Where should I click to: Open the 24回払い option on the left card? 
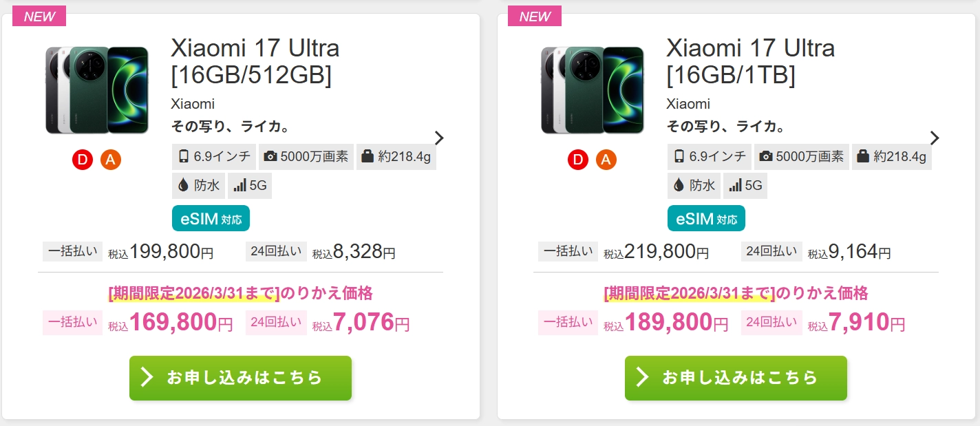pyautogui.click(x=276, y=251)
